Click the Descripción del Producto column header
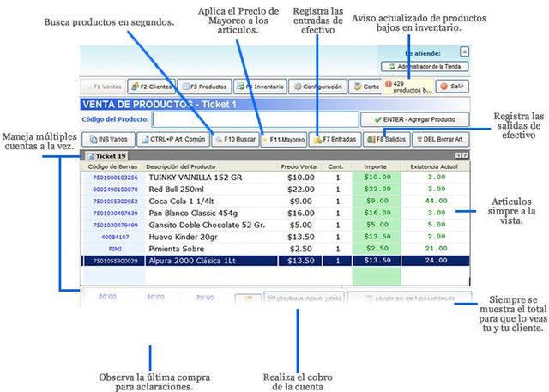This screenshot has height=392, width=549. pos(181,166)
